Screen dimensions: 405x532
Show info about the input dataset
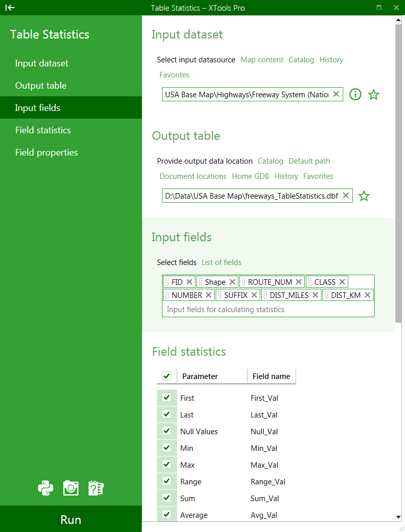[x=355, y=94]
